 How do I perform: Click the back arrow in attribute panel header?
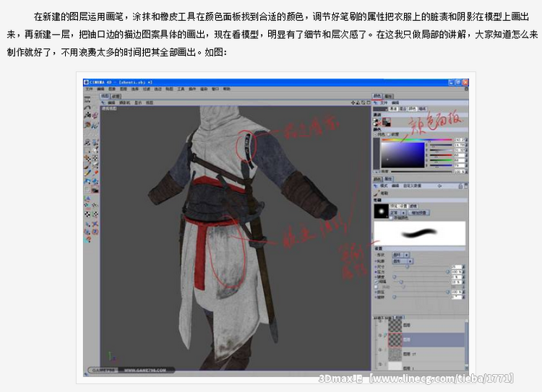pyautogui.click(x=439, y=186)
